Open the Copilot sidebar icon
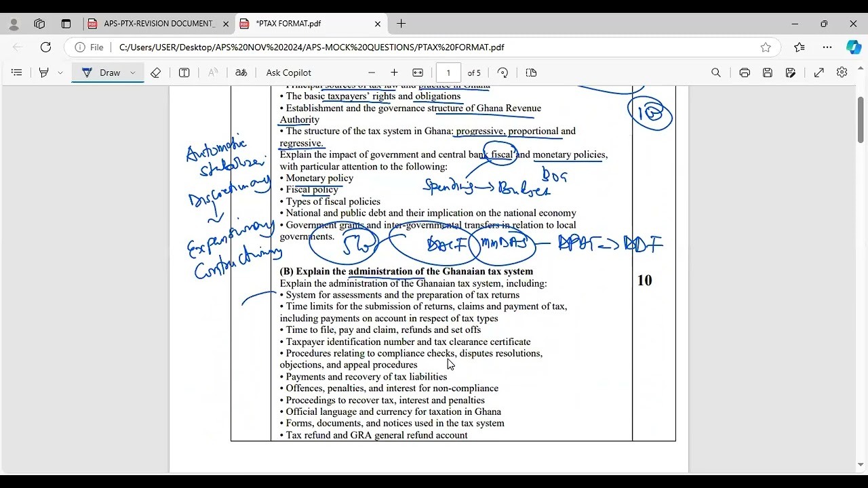 [x=854, y=47]
